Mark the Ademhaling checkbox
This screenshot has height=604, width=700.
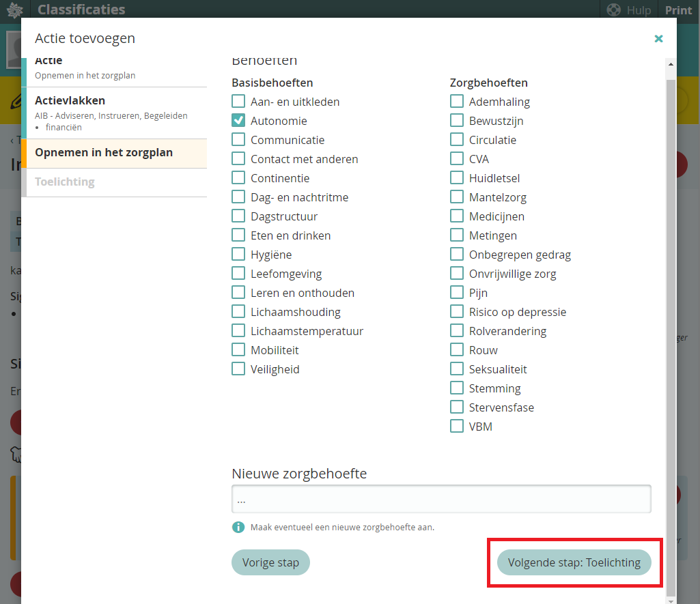coord(457,102)
